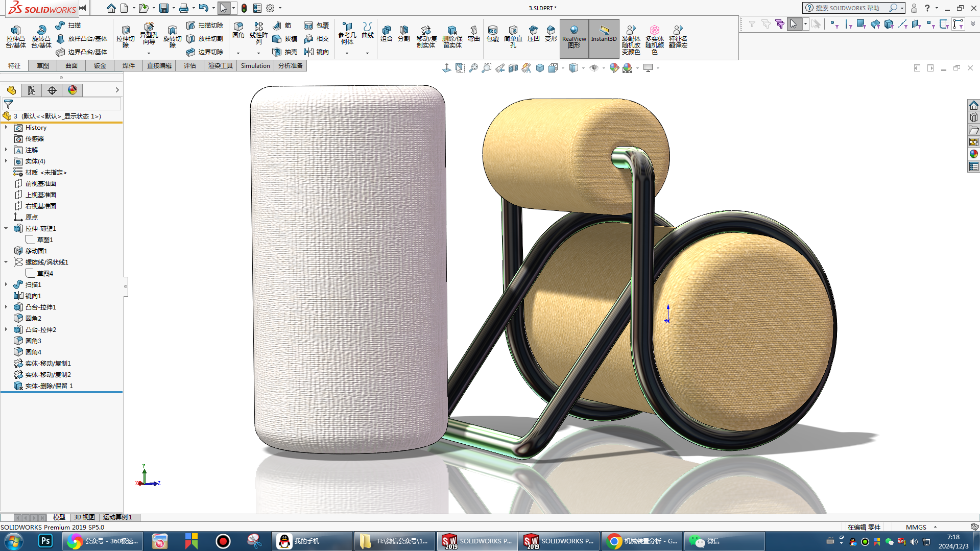Select the 弯曲 flex tool
Screen dimensions: 980x551
pyautogui.click(x=474, y=34)
